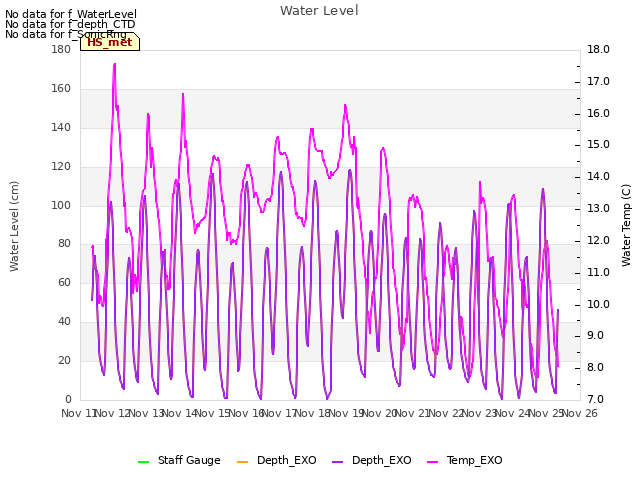Click the purple Depth_EXO color swatch
Viewport: 640px width, 480px height.
[x=338, y=462]
